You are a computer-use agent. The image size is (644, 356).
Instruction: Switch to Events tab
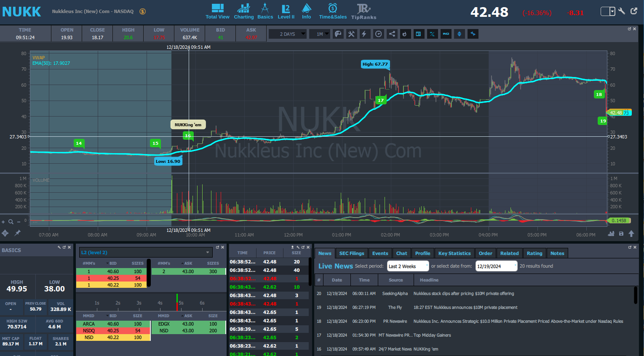pyautogui.click(x=380, y=253)
